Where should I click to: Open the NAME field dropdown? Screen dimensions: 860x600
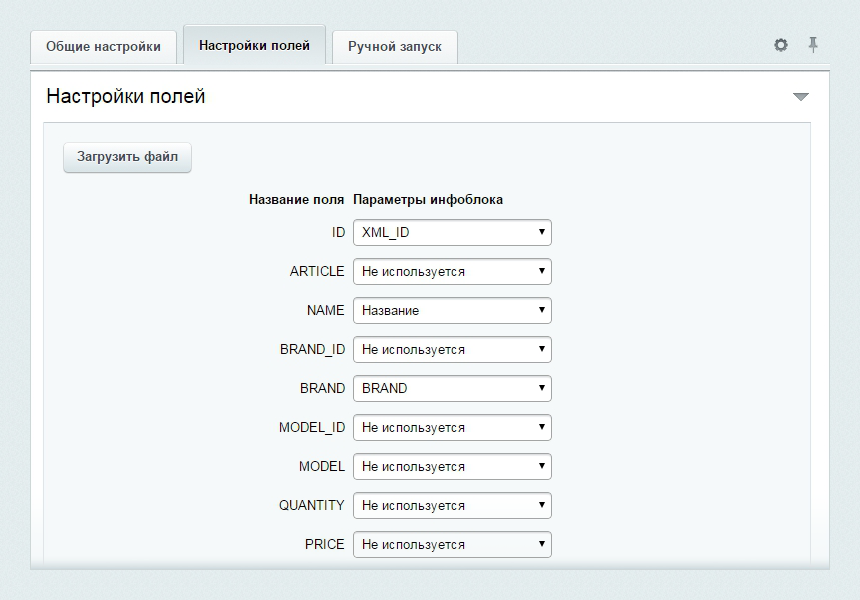point(452,310)
